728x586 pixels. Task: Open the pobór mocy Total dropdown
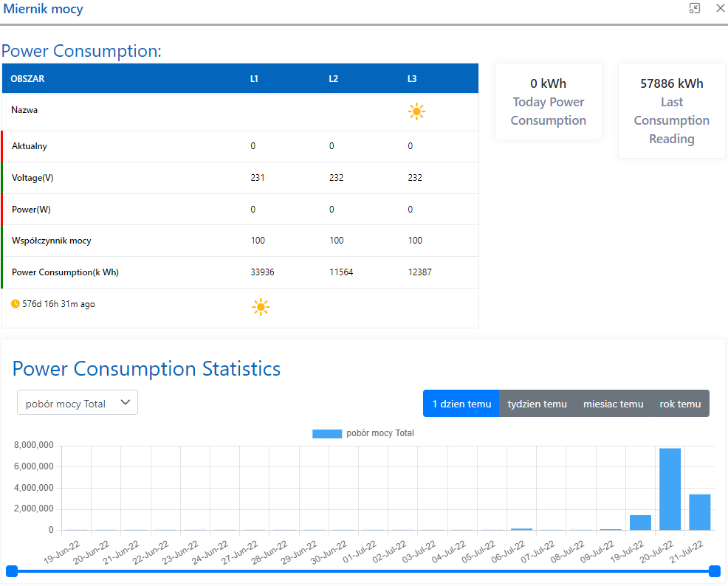pyautogui.click(x=78, y=403)
